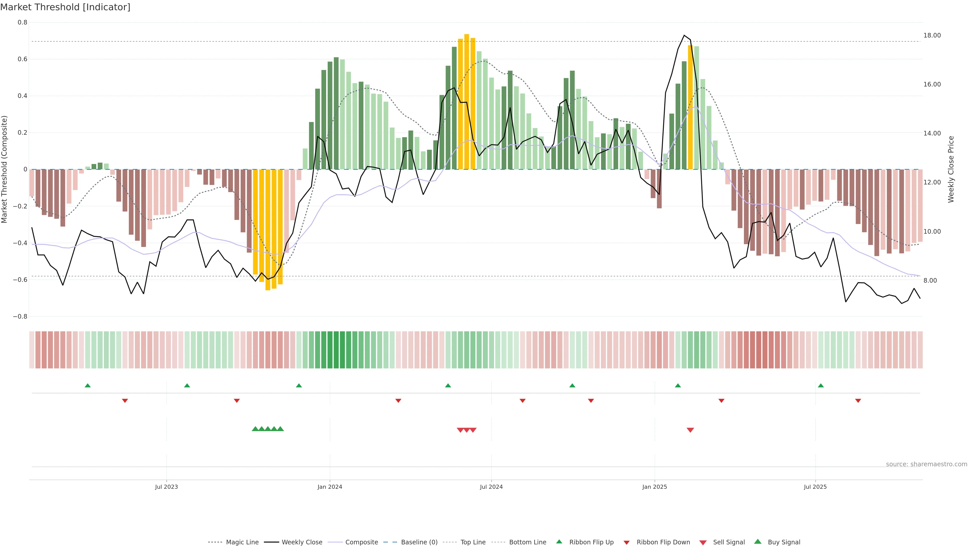Click the Market Threshold [Indicator] title
980x551 pixels.
[65, 7]
